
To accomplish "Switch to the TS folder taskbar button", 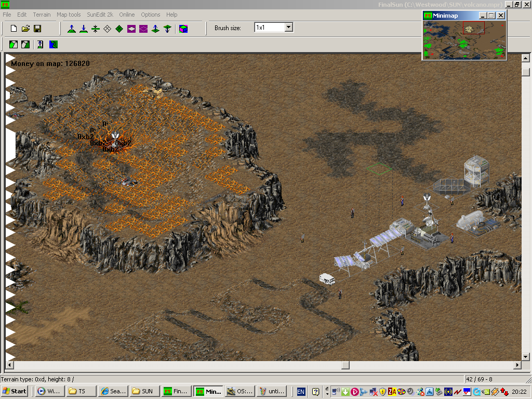I will 82,391.
